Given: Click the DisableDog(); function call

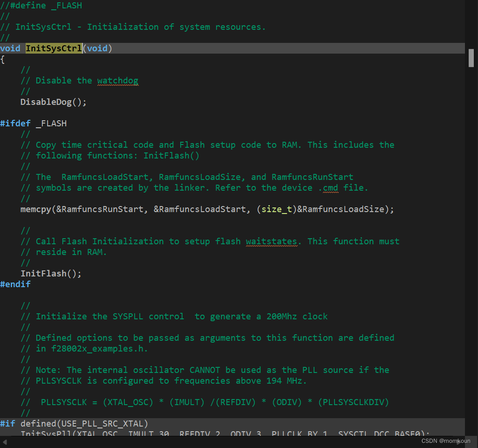Looking at the screenshot, I should (54, 102).
